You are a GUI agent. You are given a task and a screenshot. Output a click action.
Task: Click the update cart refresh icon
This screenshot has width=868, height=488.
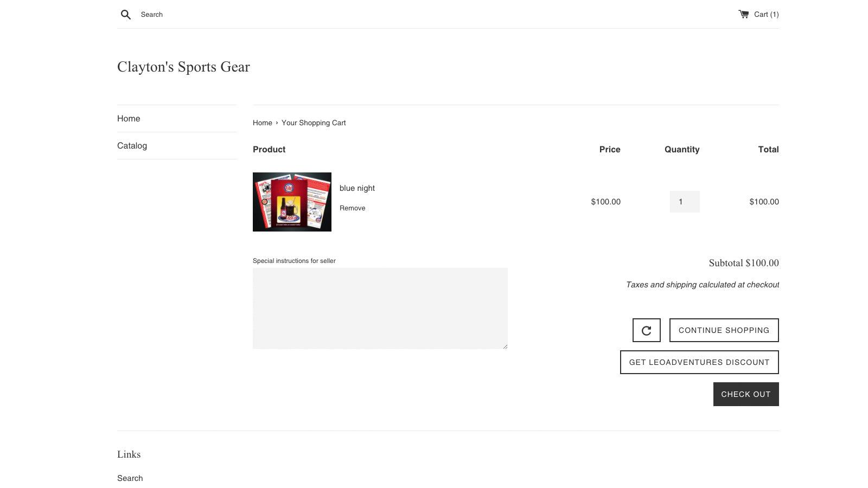[x=646, y=330]
